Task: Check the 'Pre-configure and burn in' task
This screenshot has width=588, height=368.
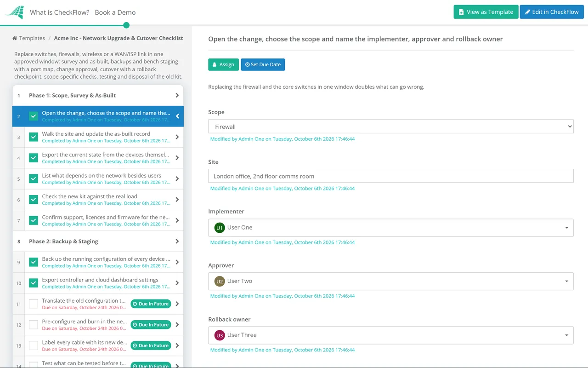Action: tap(34, 325)
